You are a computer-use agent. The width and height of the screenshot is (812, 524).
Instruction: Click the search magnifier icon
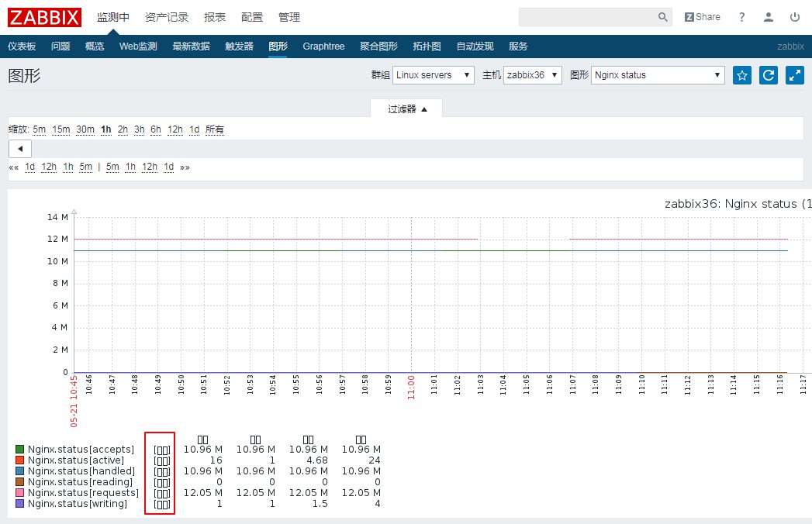click(663, 17)
